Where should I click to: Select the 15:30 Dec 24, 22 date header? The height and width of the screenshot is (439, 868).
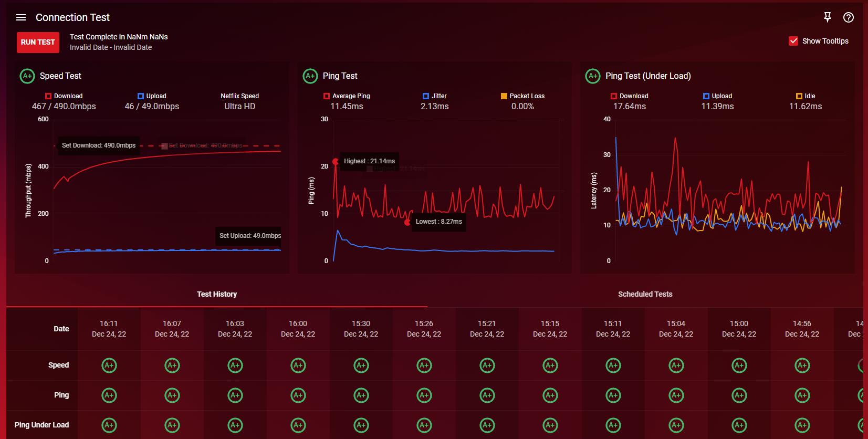pos(361,329)
